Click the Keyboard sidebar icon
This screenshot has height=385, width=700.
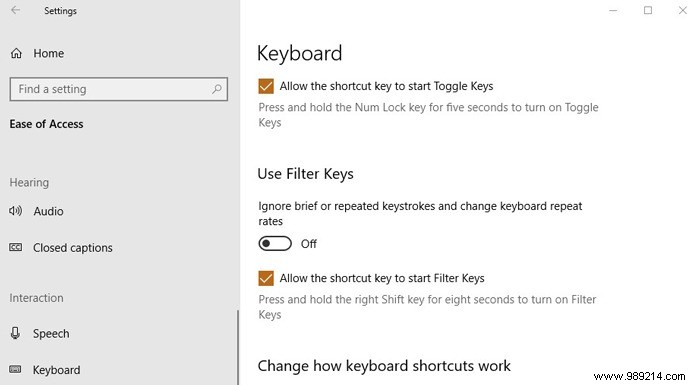click(x=16, y=369)
